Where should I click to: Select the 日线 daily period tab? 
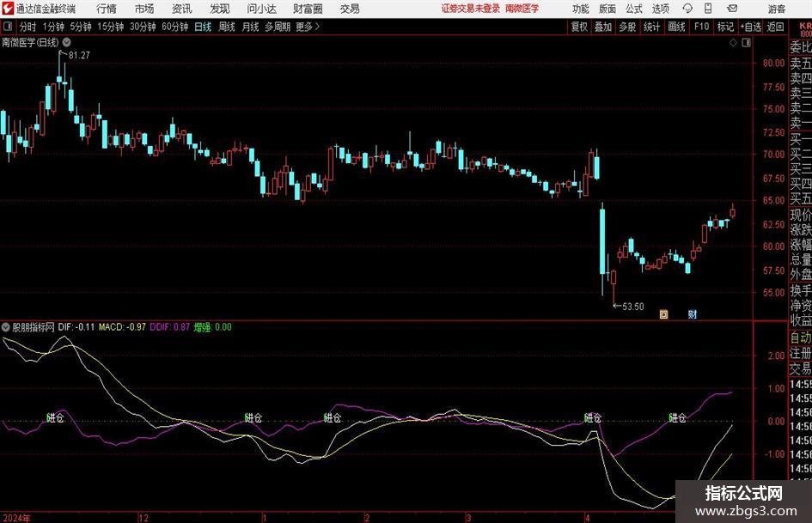pyautogui.click(x=203, y=27)
